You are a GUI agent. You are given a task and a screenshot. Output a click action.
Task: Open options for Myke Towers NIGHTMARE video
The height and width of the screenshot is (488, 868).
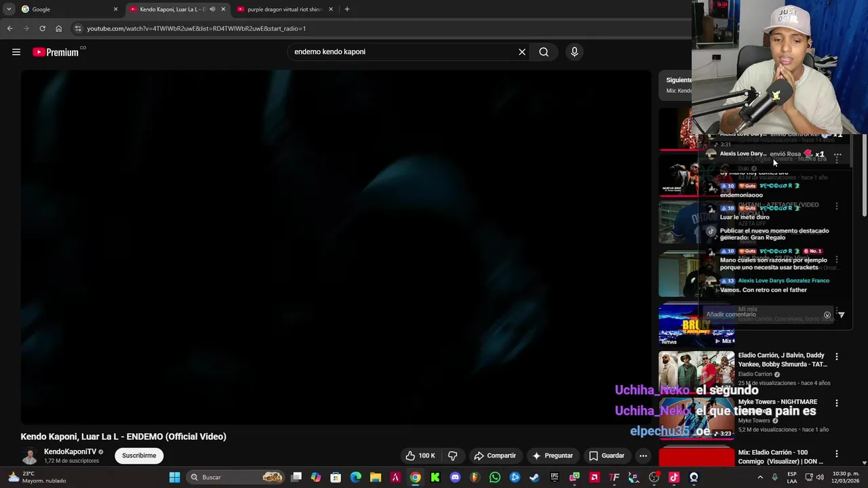[836, 403]
